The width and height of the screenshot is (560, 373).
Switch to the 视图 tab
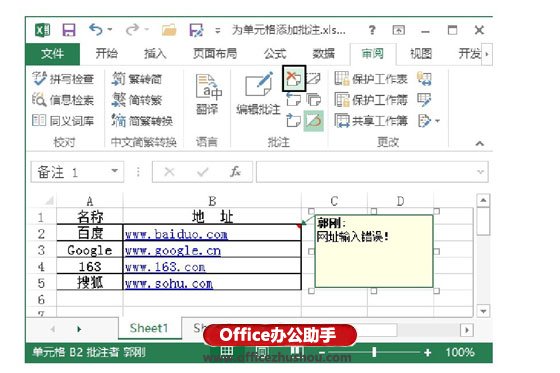421,54
